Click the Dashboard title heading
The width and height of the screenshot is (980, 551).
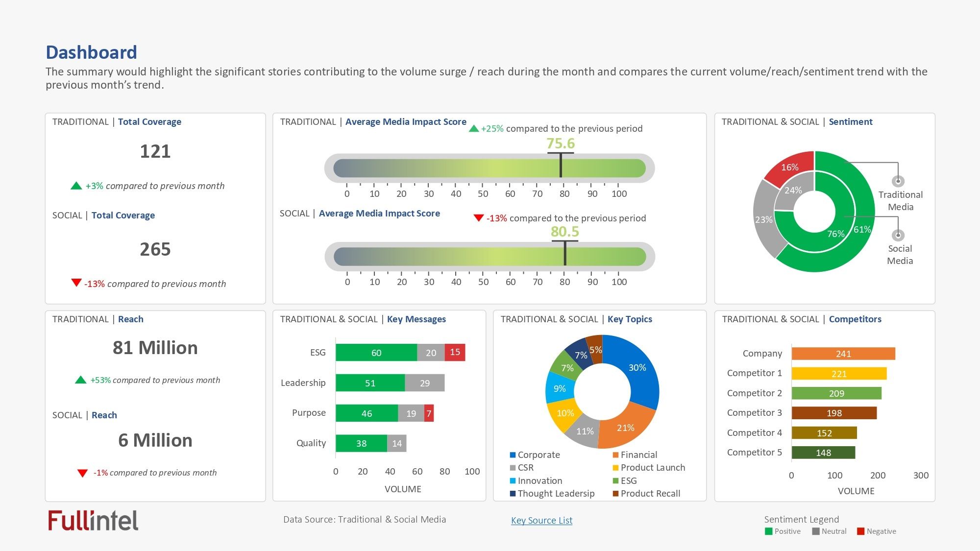pyautogui.click(x=91, y=52)
